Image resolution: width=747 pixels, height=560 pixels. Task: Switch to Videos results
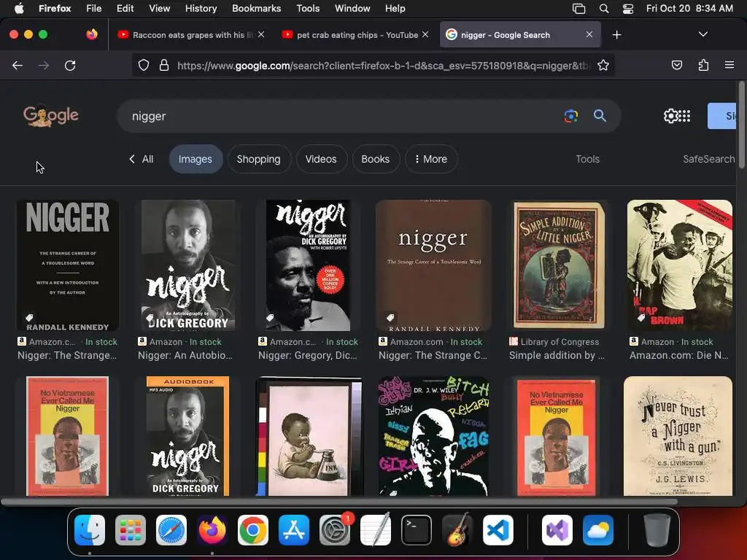click(x=321, y=159)
